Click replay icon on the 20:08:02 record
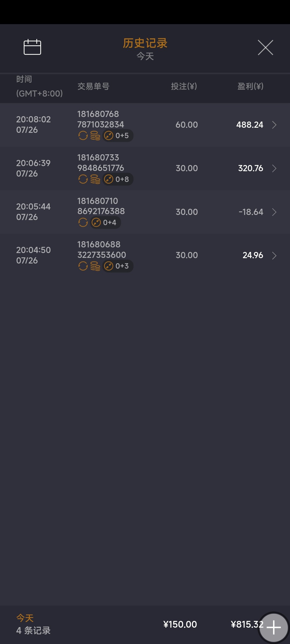 coord(83,136)
